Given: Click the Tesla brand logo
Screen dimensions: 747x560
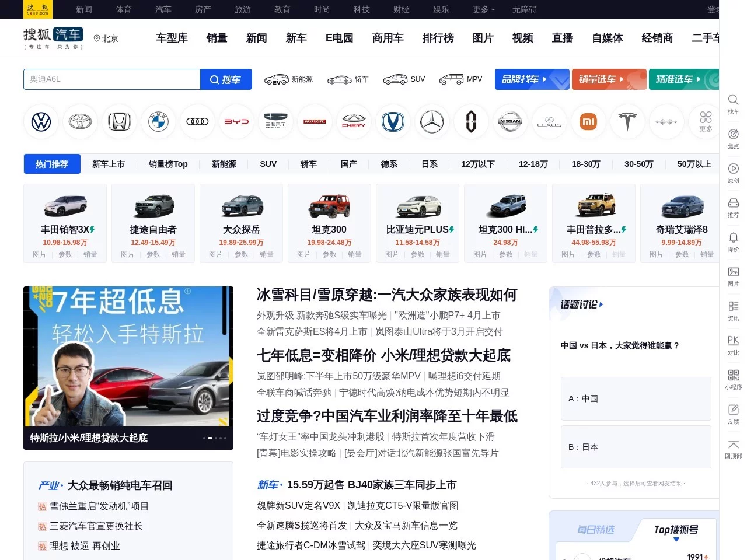Looking at the screenshot, I should [x=627, y=121].
